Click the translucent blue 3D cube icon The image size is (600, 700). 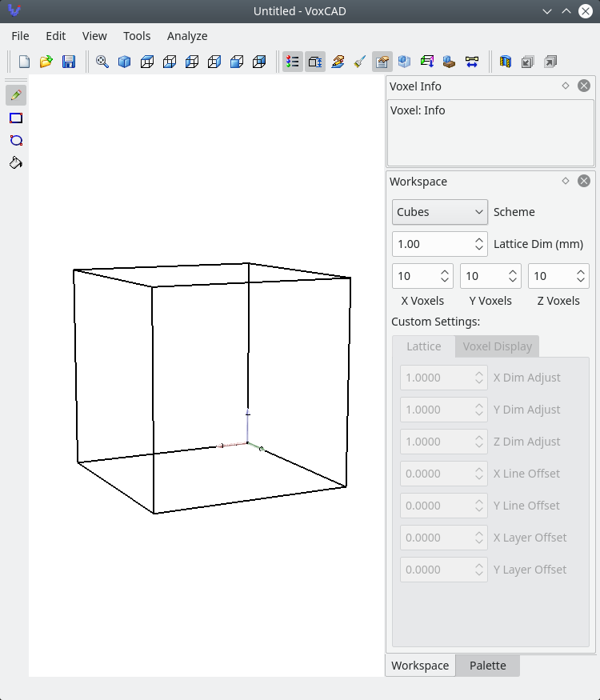point(405,62)
